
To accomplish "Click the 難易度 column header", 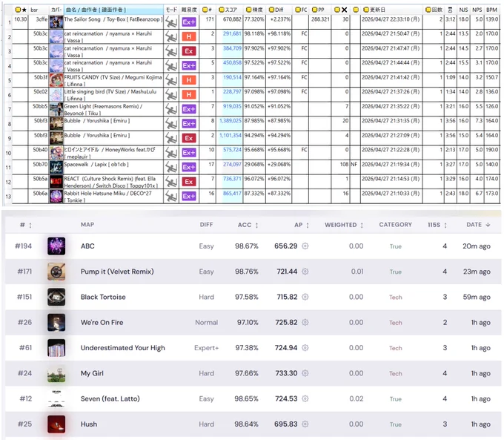I will 189,10.
